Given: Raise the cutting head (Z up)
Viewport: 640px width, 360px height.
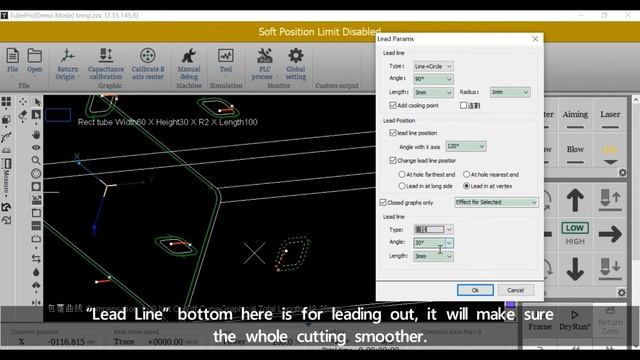Looking at the screenshot, I should coord(610,200).
